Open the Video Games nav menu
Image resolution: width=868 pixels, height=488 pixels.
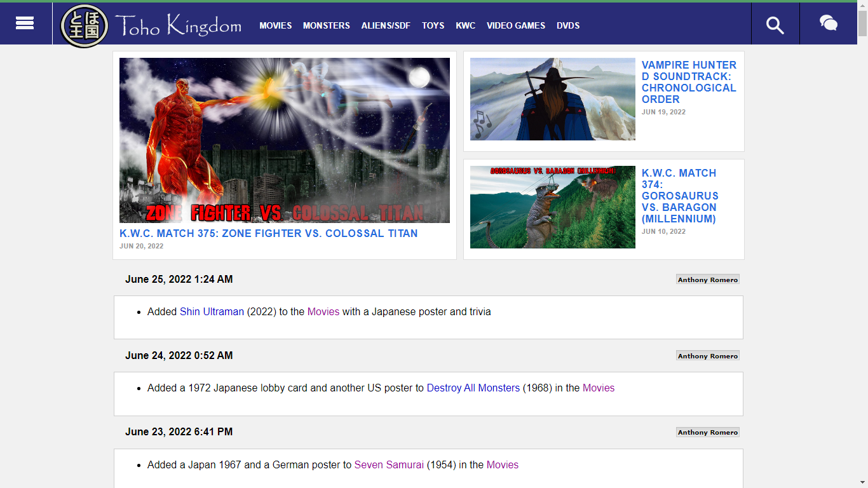(x=516, y=25)
